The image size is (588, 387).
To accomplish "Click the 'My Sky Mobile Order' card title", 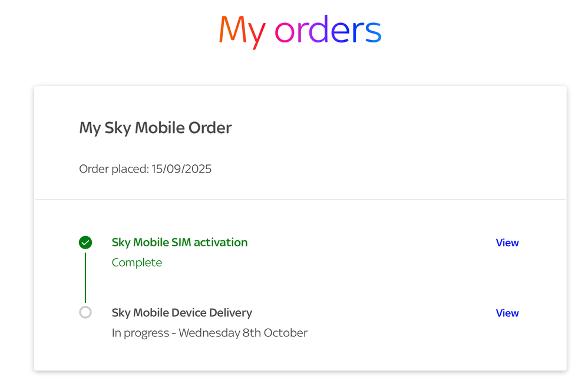I will pyautogui.click(x=155, y=128).
